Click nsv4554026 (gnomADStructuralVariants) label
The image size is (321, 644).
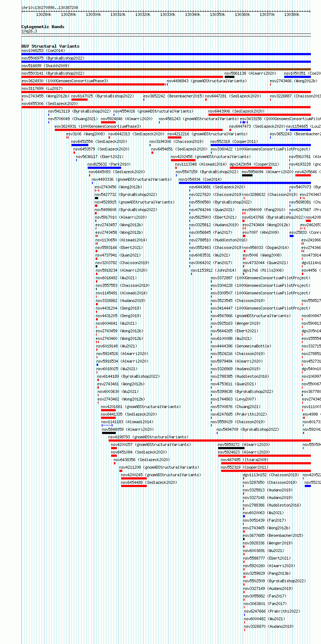[x=153, y=111]
